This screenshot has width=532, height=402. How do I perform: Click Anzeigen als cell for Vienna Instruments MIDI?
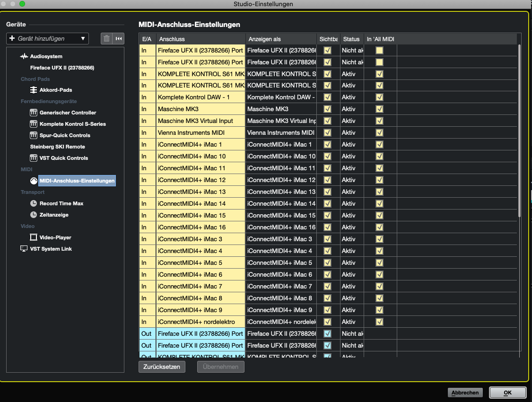(x=281, y=132)
